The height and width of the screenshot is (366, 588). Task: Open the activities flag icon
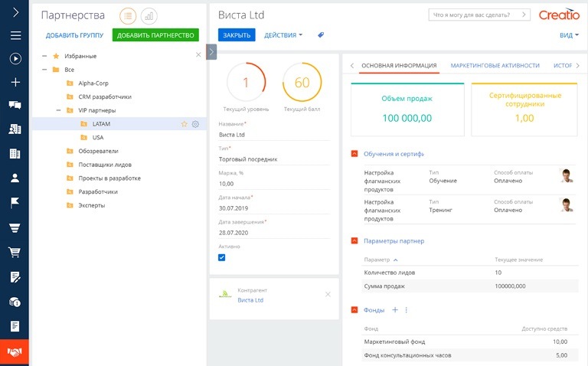pos(15,202)
